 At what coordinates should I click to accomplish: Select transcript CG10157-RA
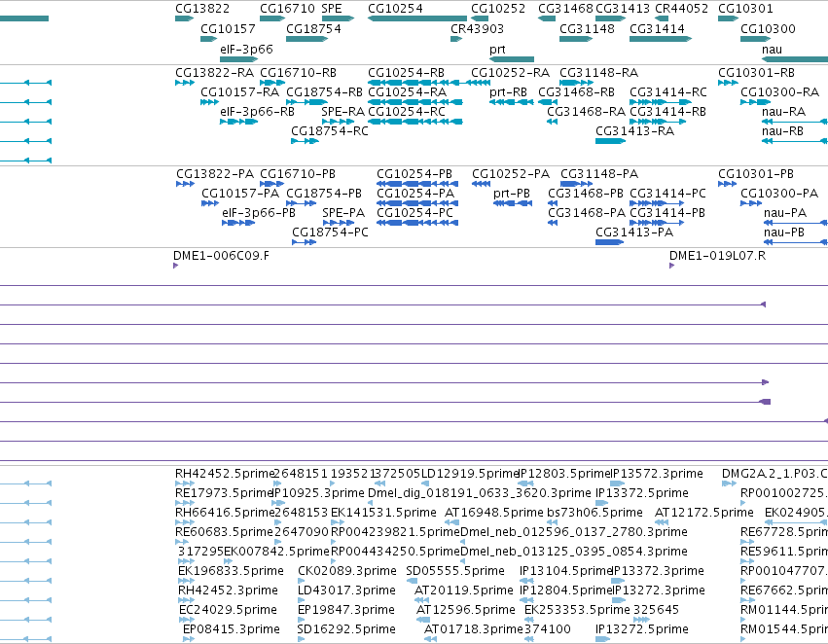coord(209,102)
